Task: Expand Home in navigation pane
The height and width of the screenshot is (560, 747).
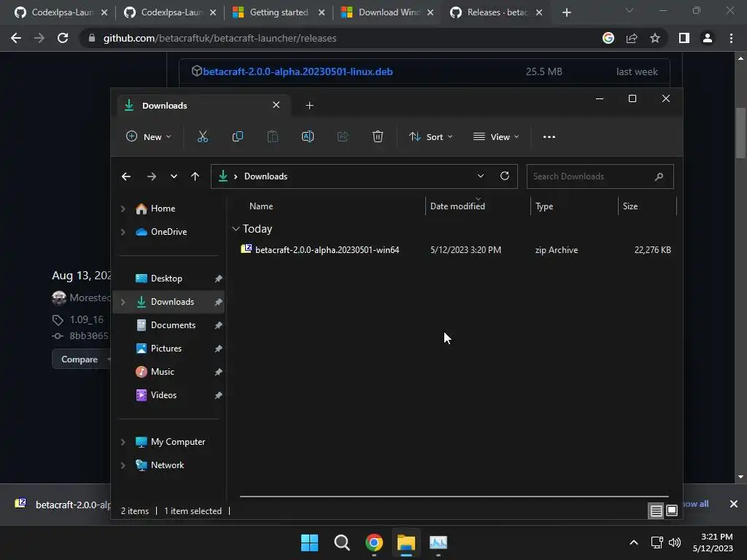Action: (123, 209)
